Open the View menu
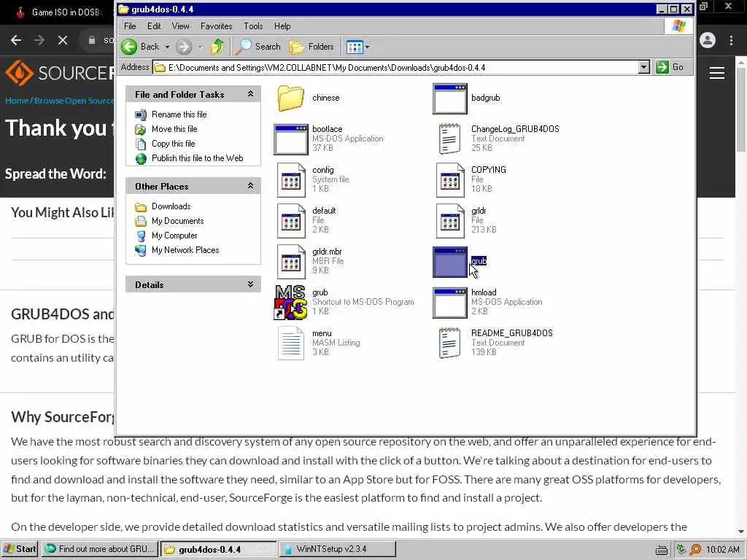747x560 pixels. pos(180,26)
